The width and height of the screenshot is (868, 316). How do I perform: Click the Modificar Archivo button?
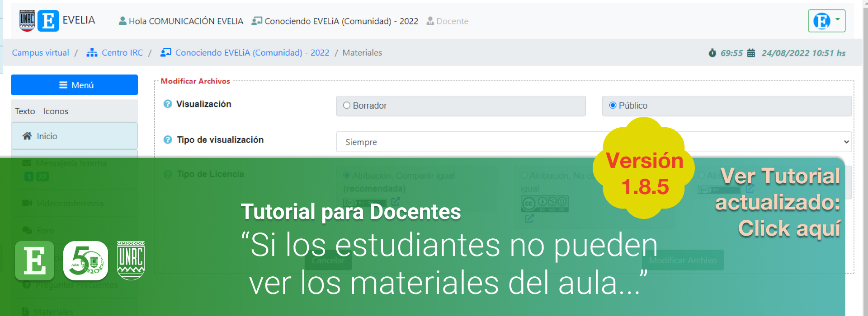pos(683,260)
